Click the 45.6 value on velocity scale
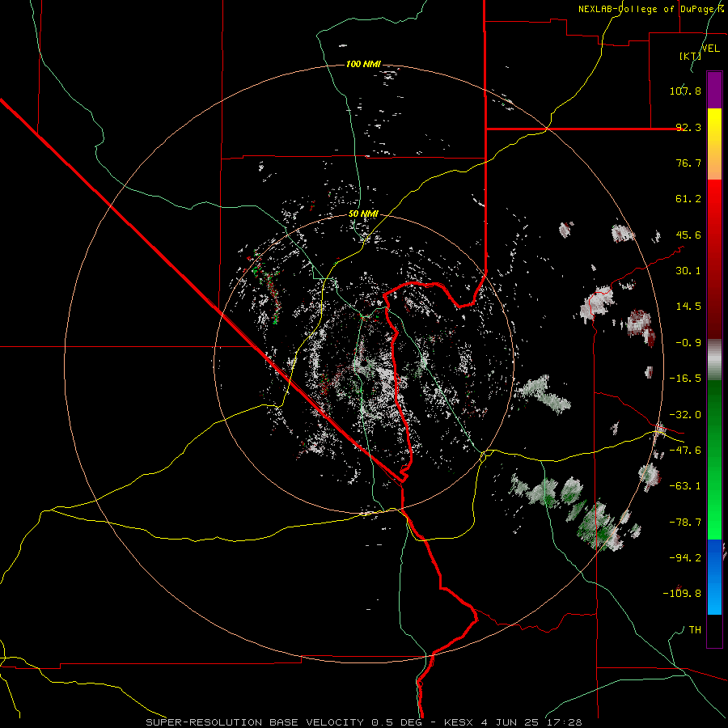This screenshot has height=728, width=728. pyautogui.click(x=688, y=235)
